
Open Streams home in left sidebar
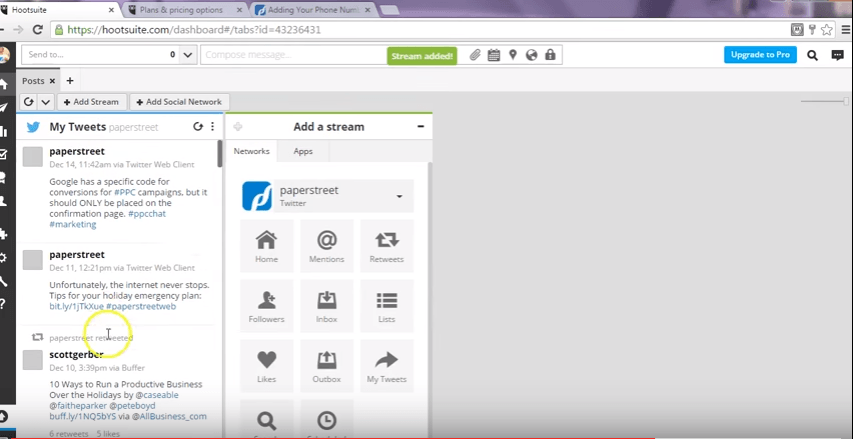[4, 84]
